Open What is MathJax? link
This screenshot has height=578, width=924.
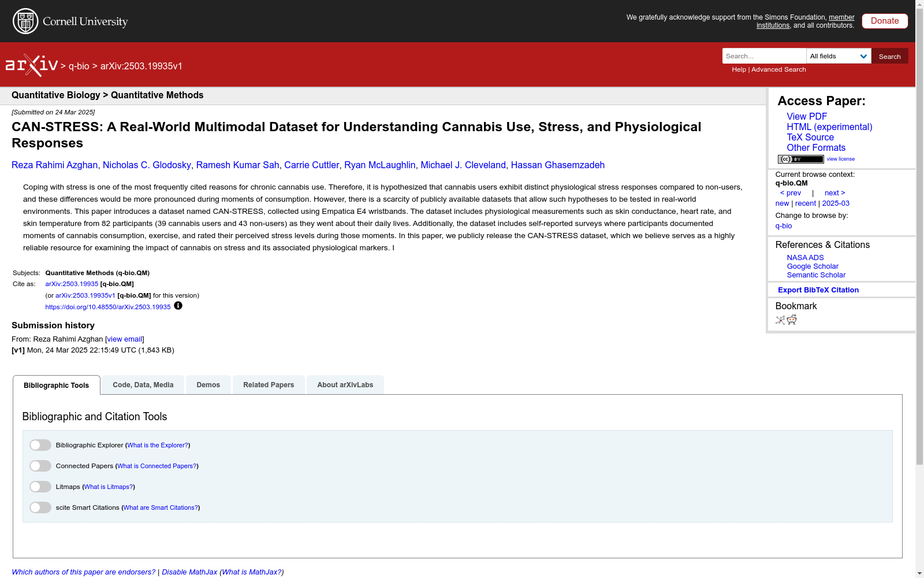click(252, 572)
